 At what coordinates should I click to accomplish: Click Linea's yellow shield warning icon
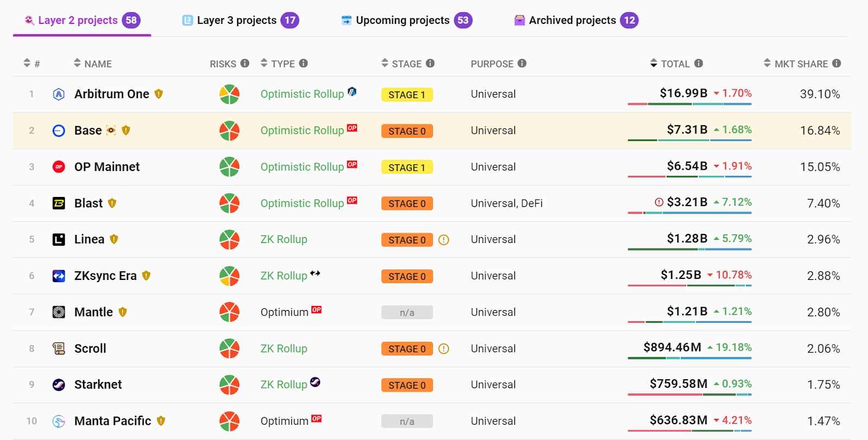click(x=114, y=239)
